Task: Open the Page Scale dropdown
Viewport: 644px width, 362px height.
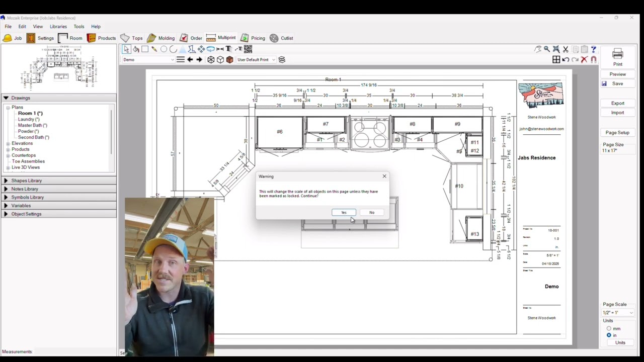Action: point(618,313)
